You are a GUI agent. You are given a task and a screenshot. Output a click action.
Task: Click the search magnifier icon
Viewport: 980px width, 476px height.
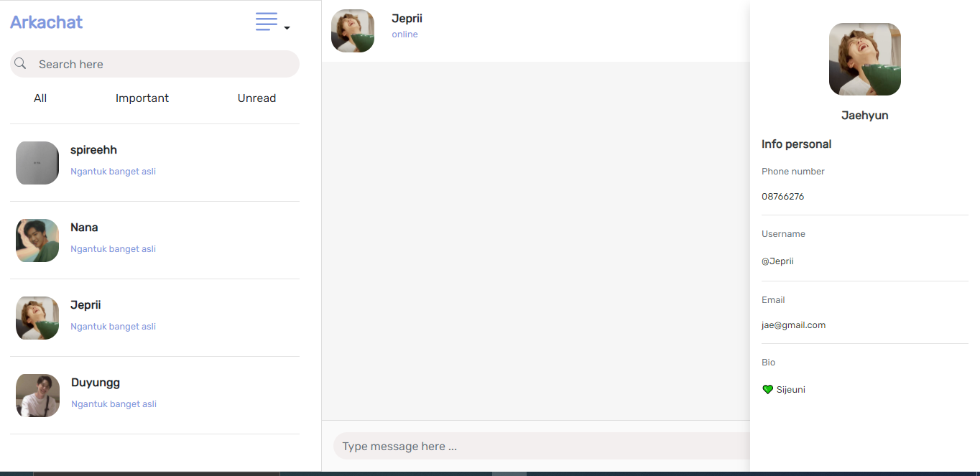(20, 63)
